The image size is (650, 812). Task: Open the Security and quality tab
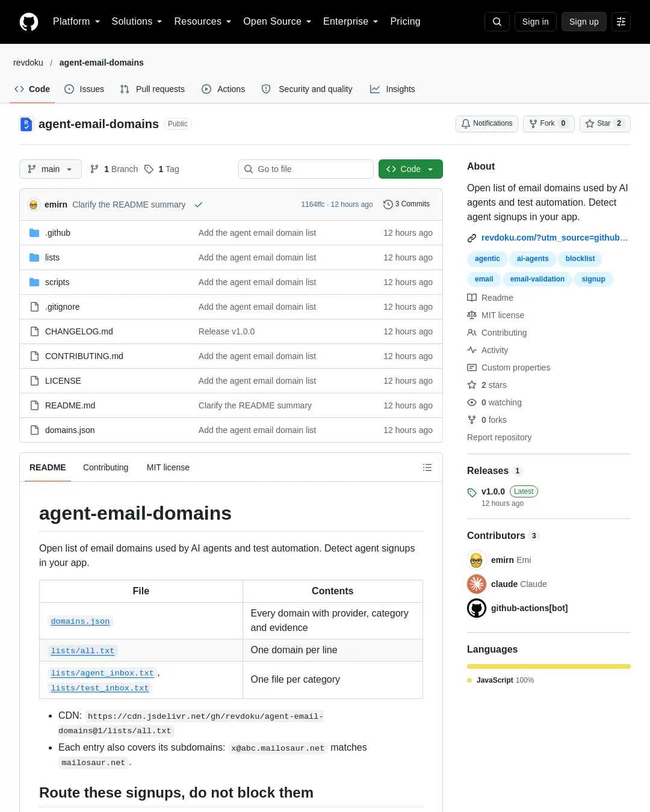pyautogui.click(x=307, y=89)
